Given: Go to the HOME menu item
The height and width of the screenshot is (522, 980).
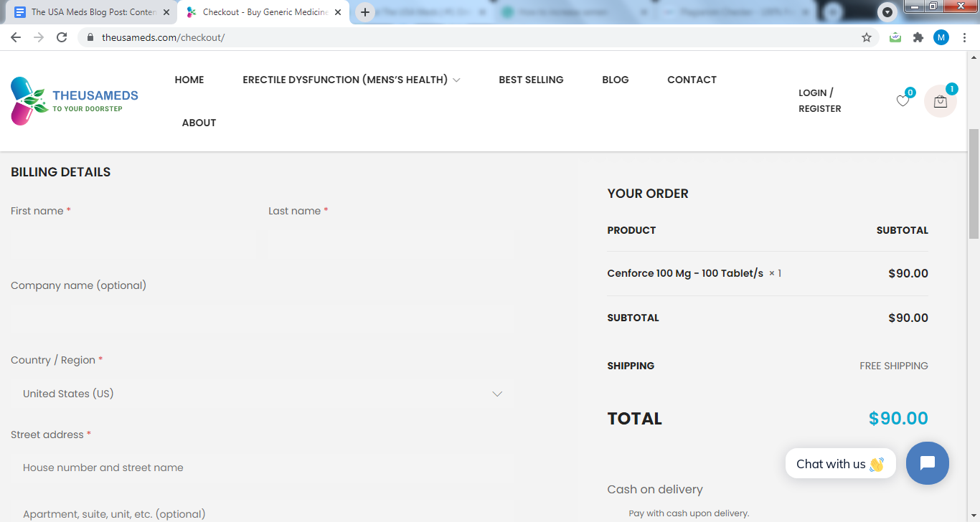Looking at the screenshot, I should [189, 80].
